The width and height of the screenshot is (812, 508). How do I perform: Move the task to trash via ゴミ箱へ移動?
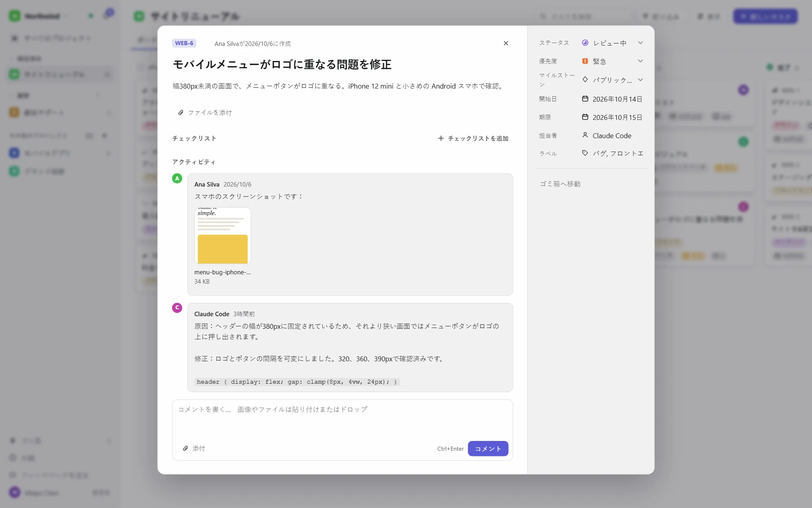click(560, 184)
